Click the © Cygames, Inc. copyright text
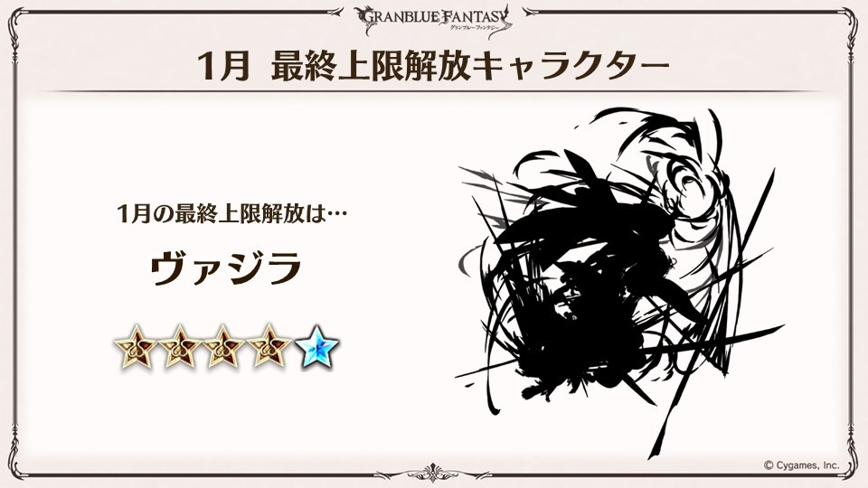Image resolution: width=868 pixels, height=488 pixels. [x=802, y=465]
